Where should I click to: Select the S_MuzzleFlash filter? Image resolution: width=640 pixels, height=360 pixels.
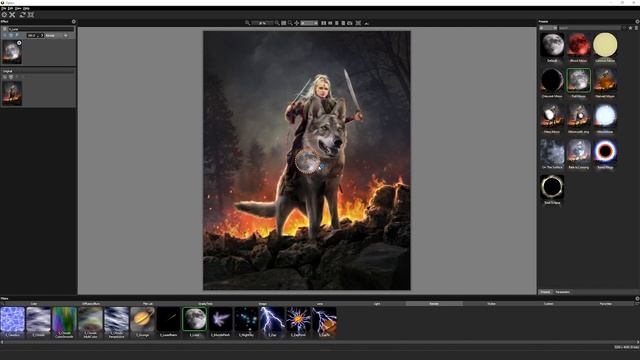tap(220, 322)
